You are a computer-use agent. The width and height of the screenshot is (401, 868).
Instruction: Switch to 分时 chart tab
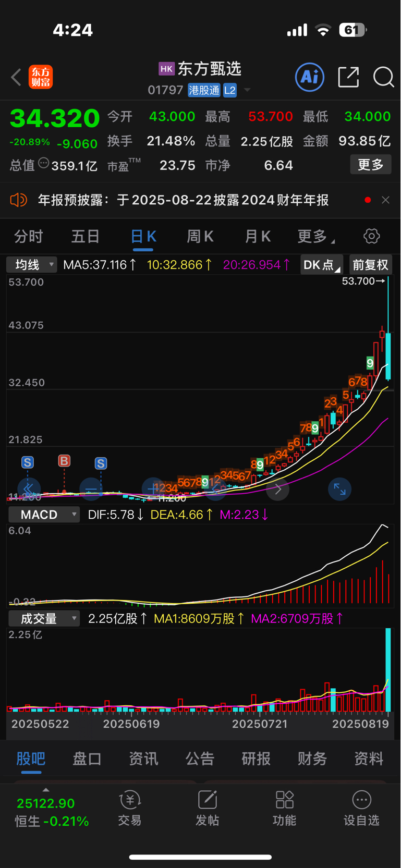click(x=29, y=237)
